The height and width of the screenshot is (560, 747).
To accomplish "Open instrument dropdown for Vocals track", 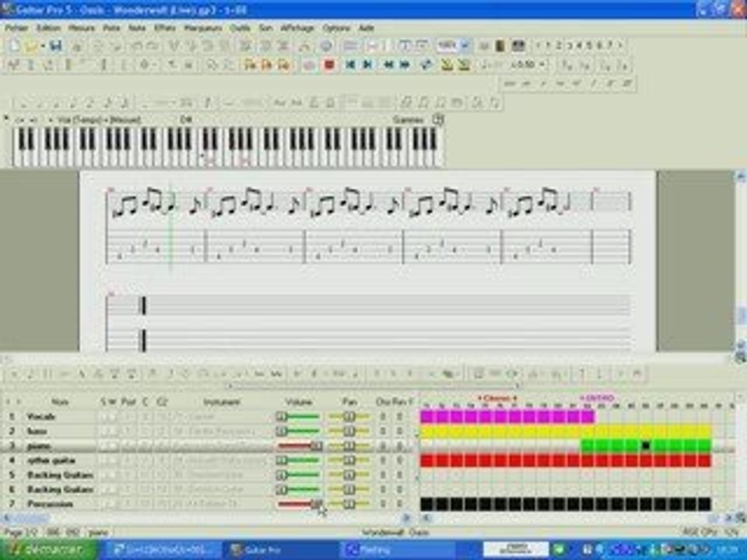I will click(x=222, y=417).
